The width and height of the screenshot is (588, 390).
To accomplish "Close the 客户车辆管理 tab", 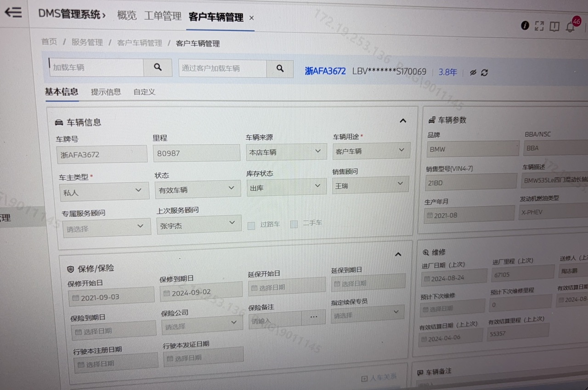I will point(251,18).
